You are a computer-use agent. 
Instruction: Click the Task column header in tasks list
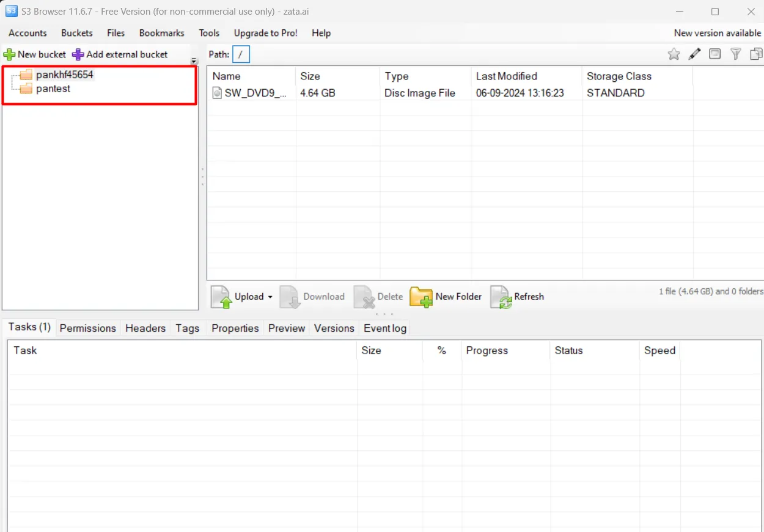point(182,351)
